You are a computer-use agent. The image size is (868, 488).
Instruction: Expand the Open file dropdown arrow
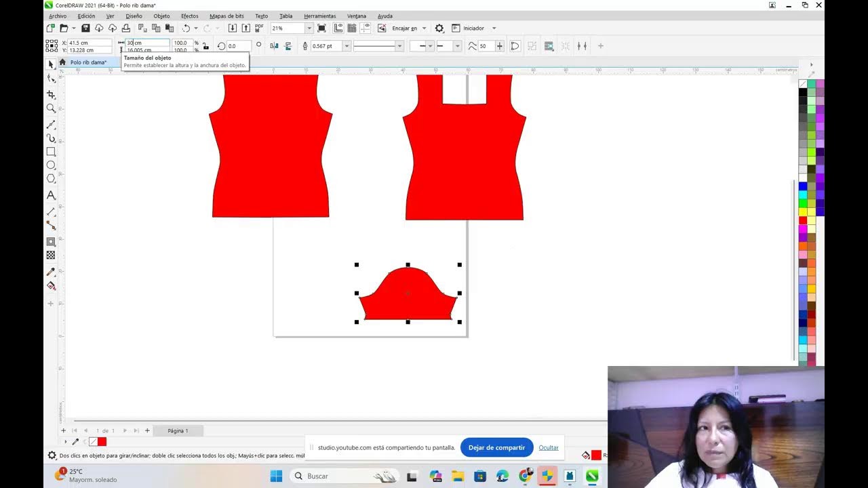[74, 28]
